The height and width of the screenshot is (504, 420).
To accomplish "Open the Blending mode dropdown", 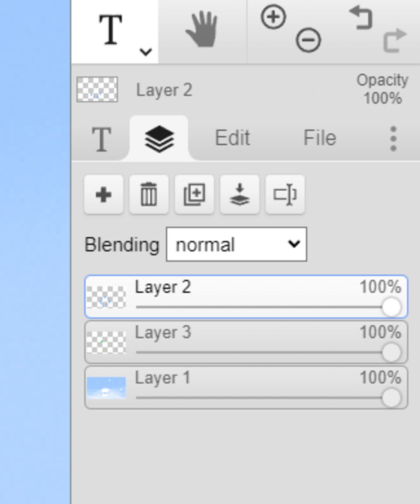I will 236,244.
